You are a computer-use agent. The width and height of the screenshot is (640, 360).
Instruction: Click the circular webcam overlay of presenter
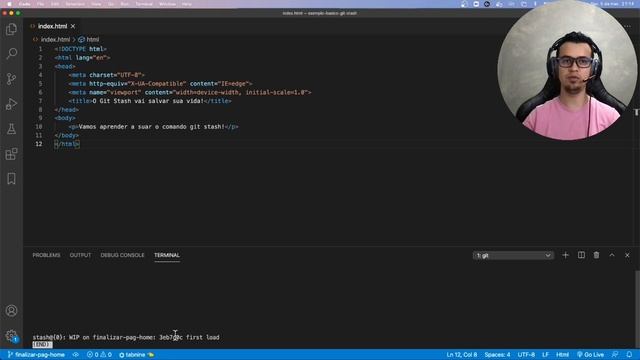pyautogui.click(x=567, y=70)
